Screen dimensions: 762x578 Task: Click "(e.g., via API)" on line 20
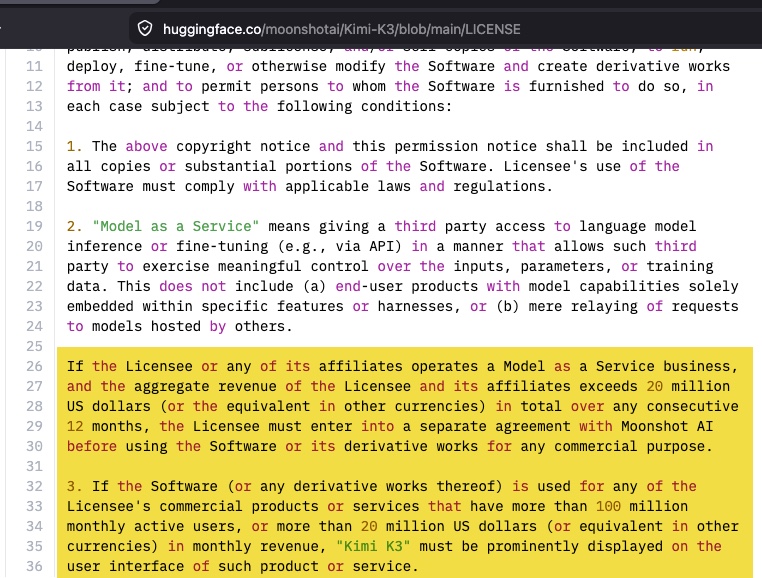(x=340, y=246)
